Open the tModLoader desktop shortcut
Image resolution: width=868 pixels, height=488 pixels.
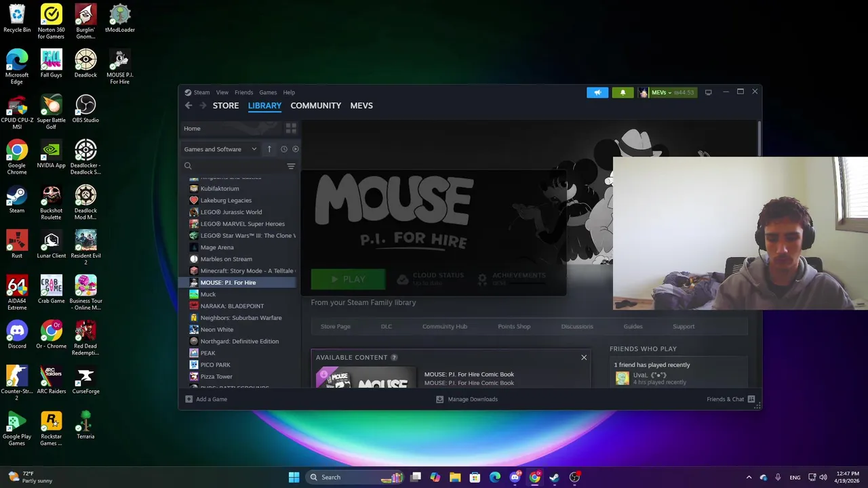click(120, 18)
